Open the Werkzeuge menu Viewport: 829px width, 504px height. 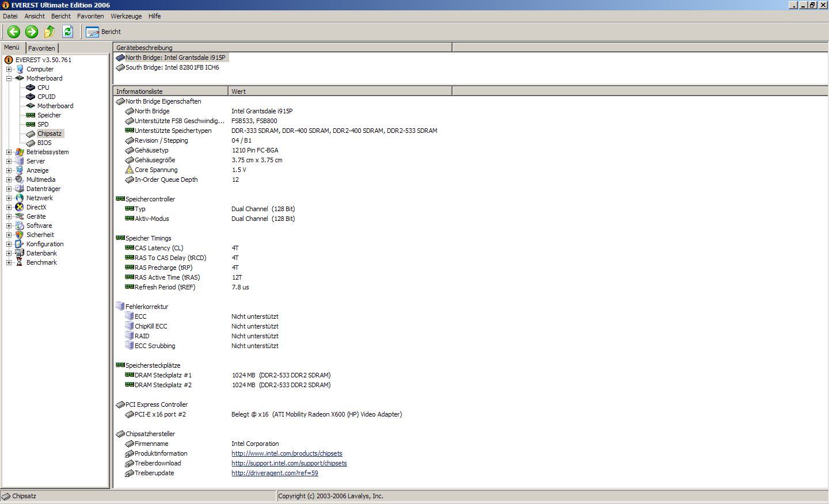click(x=127, y=16)
